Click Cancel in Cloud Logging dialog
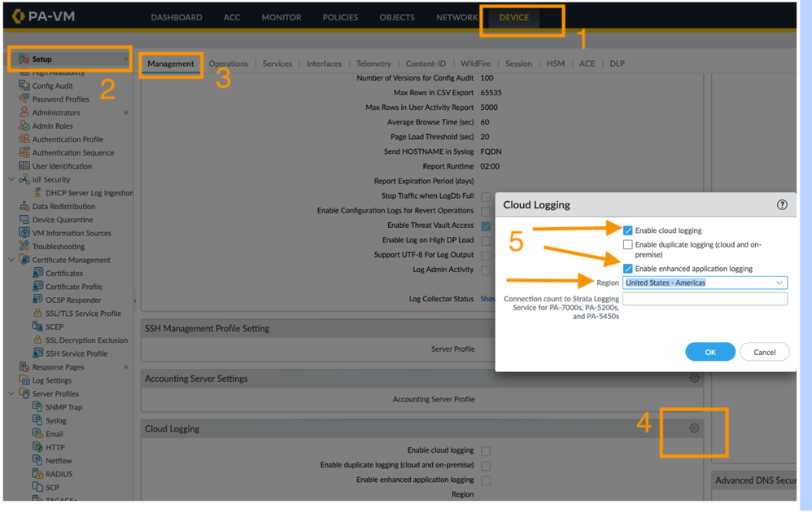The image size is (812, 513). 764,352
